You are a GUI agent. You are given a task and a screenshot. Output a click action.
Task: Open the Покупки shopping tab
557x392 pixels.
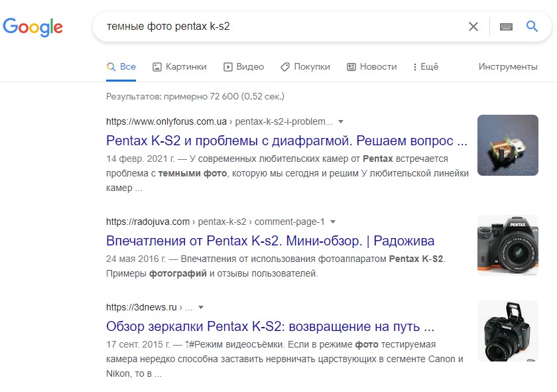coord(305,66)
